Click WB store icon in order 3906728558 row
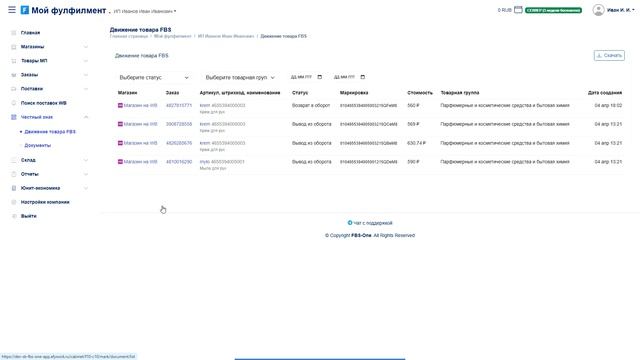This screenshot has height=360, width=640. pyautogui.click(x=120, y=124)
